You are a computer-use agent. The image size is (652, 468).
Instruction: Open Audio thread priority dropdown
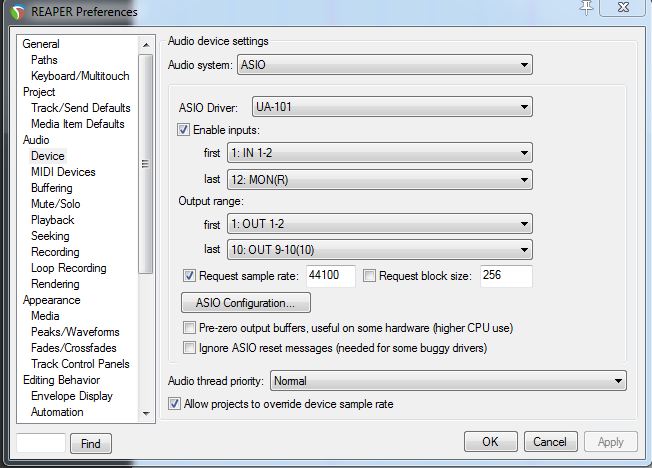pyautogui.click(x=448, y=381)
